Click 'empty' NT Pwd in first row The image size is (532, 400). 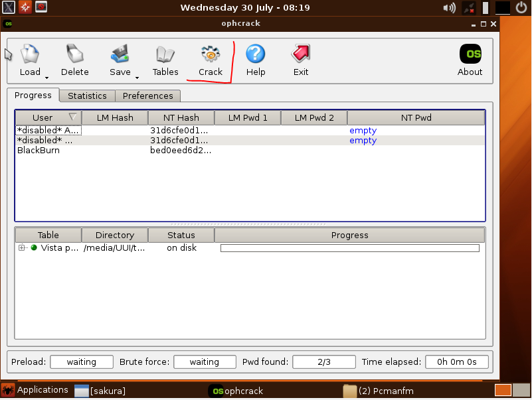click(363, 131)
